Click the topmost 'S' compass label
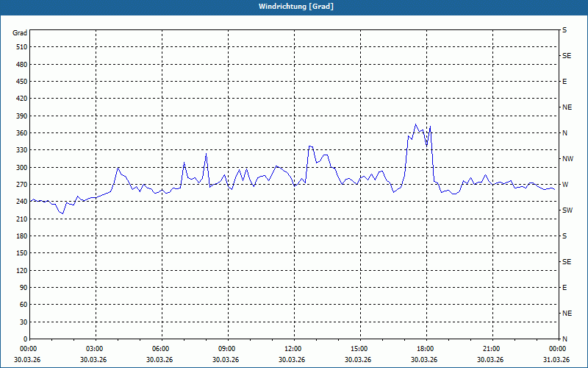The width and height of the screenshot is (588, 368). [x=564, y=30]
